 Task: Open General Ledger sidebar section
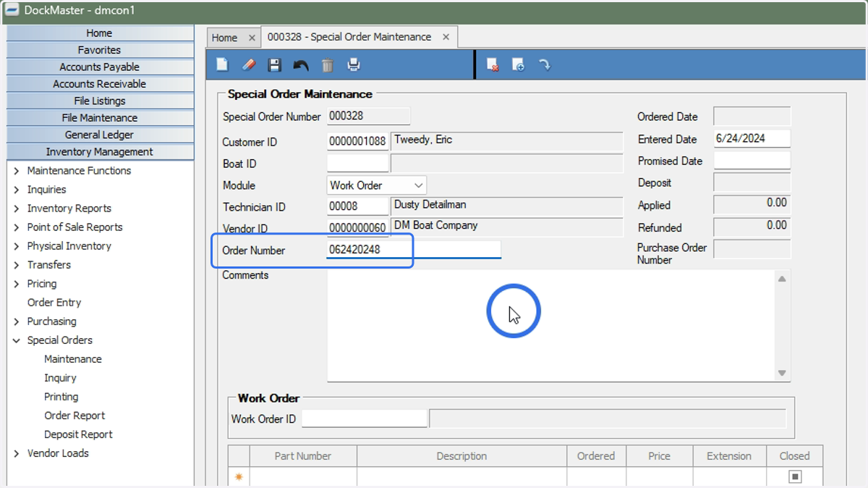pos(100,135)
